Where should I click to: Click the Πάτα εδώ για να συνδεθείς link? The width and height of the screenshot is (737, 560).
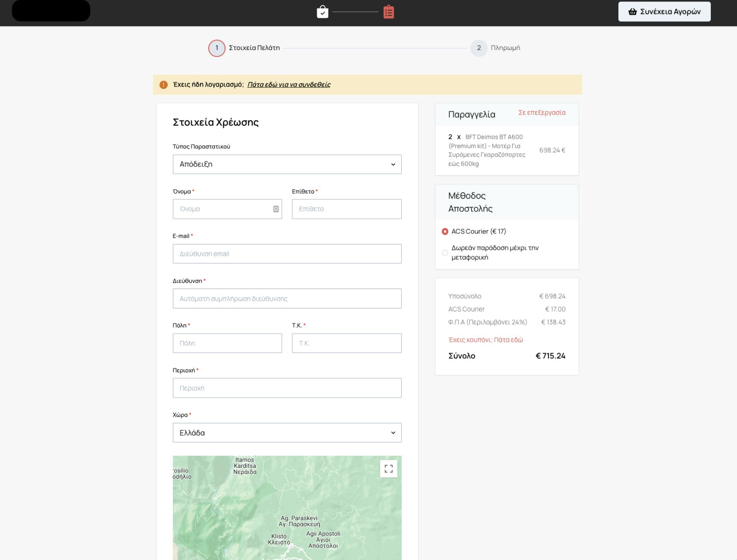point(289,85)
